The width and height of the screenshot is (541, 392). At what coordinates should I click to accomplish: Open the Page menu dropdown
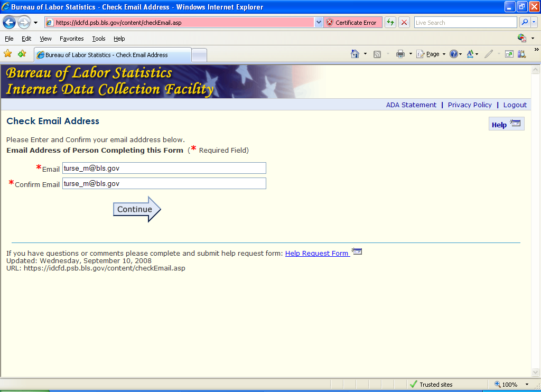(x=432, y=54)
